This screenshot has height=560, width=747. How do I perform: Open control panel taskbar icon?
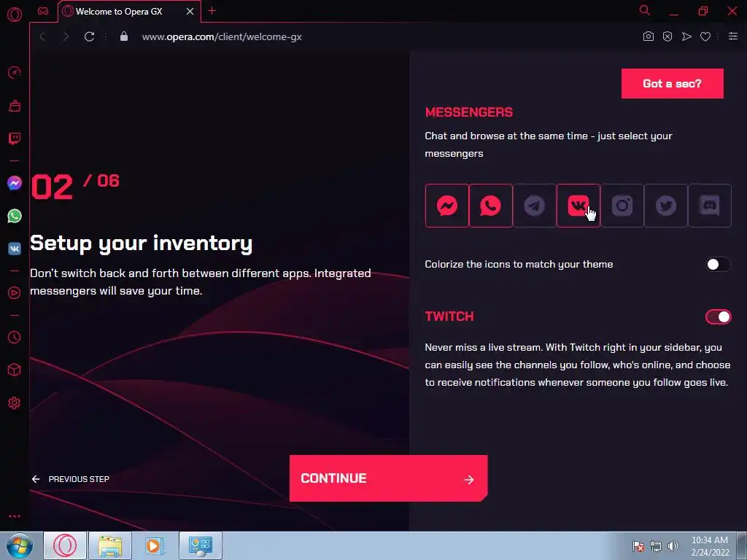[x=201, y=545]
